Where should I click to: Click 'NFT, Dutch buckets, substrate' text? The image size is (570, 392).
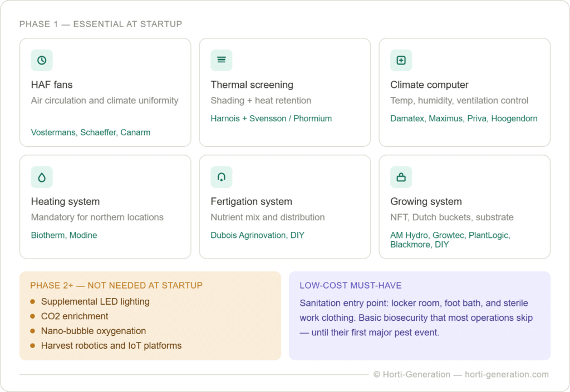452,217
